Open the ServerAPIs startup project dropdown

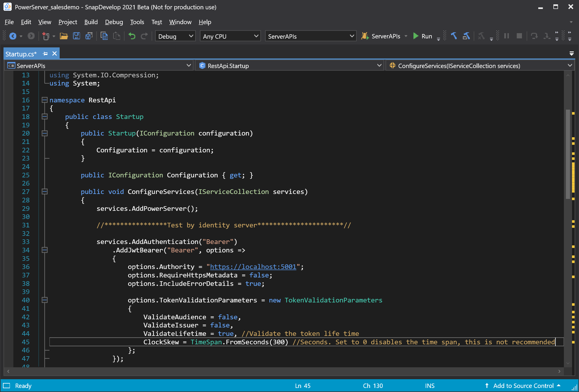click(311, 36)
